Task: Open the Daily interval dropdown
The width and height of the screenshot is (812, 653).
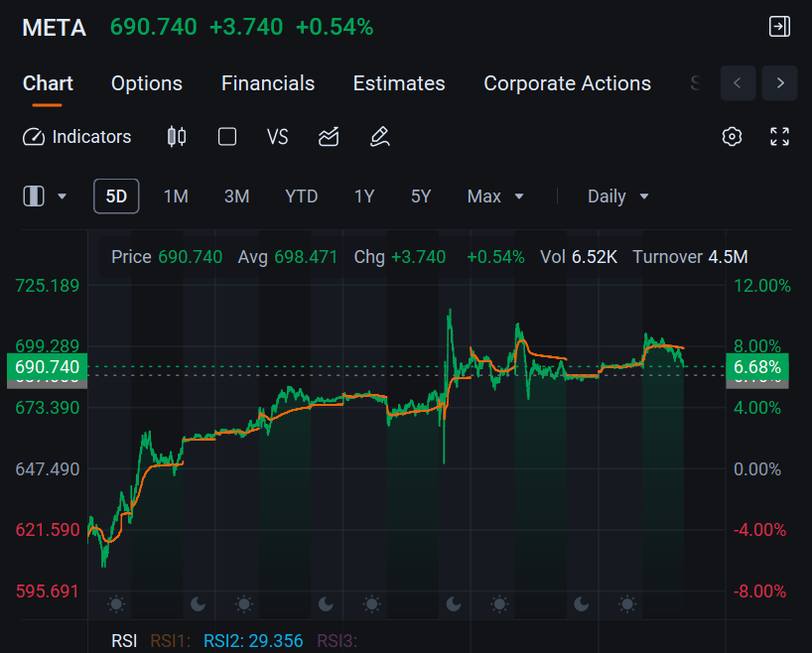Action: 618,196
